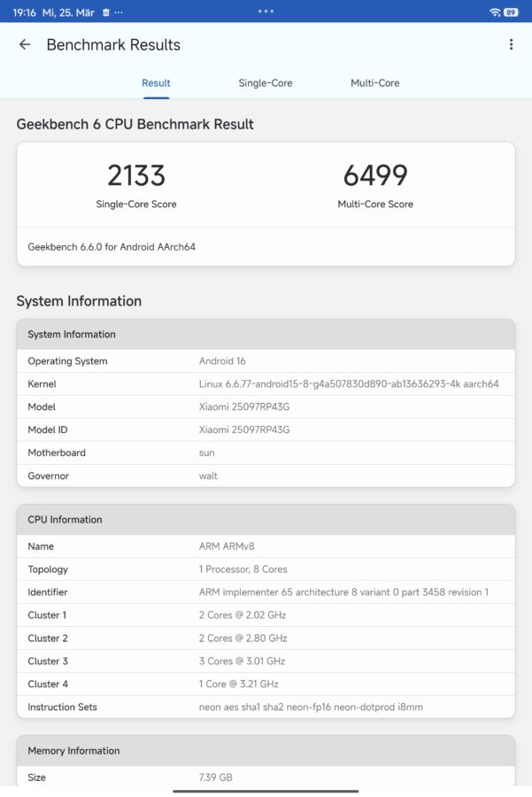532x797 pixels.
Task: Select the Result tab
Action: click(x=156, y=82)
